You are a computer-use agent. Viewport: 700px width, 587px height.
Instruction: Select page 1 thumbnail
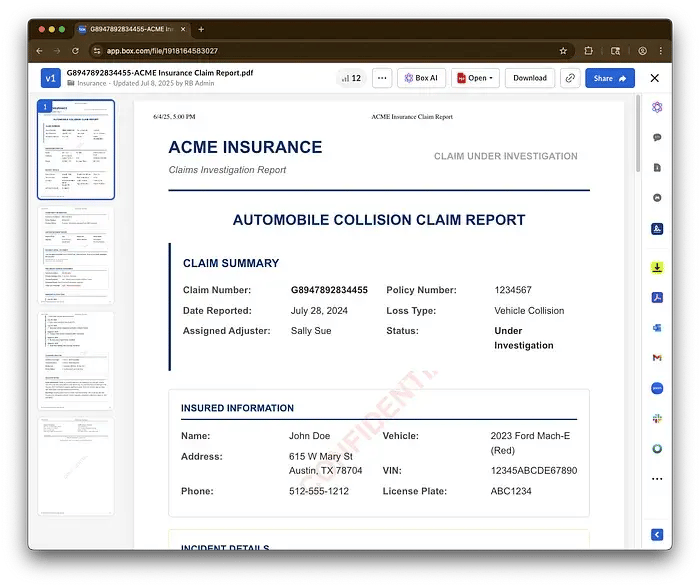pyautogui.click(x=76, y=150)
